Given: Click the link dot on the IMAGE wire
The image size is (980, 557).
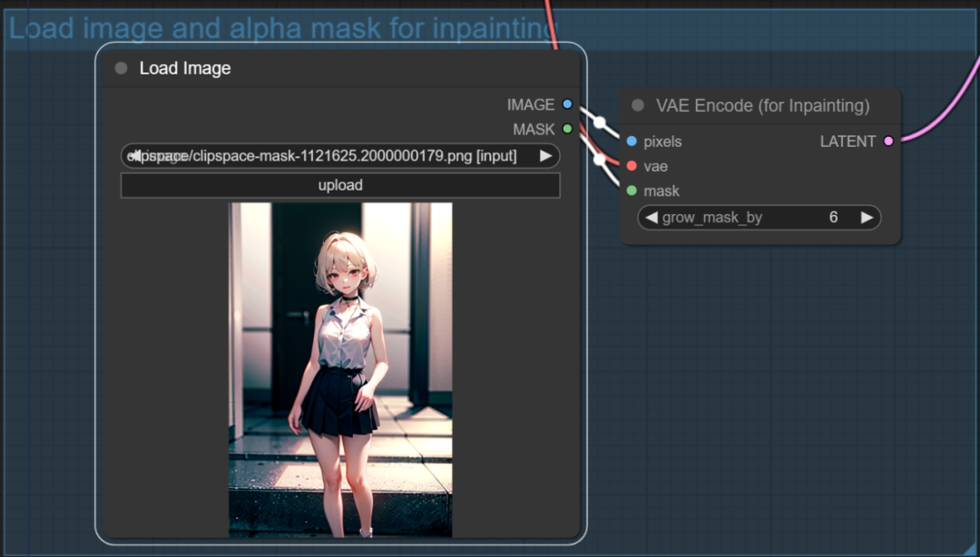Looking at the screenshot, I should coord(597,120).
